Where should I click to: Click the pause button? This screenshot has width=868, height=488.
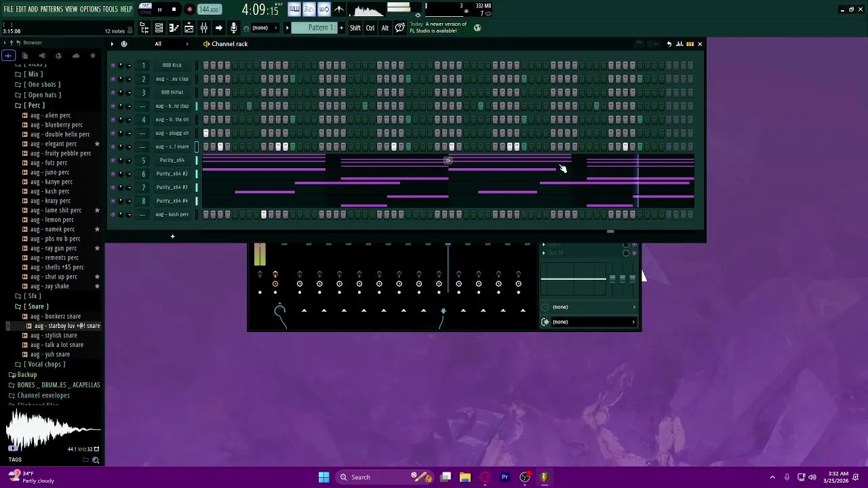tap(159, 9)
